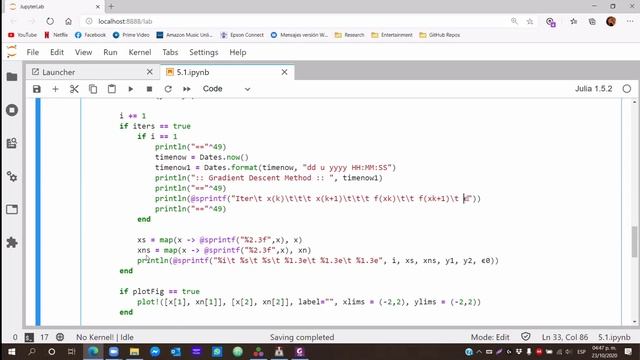Click the cell collapser blue bar
This screenshot has width=640, height=360.
38,212
